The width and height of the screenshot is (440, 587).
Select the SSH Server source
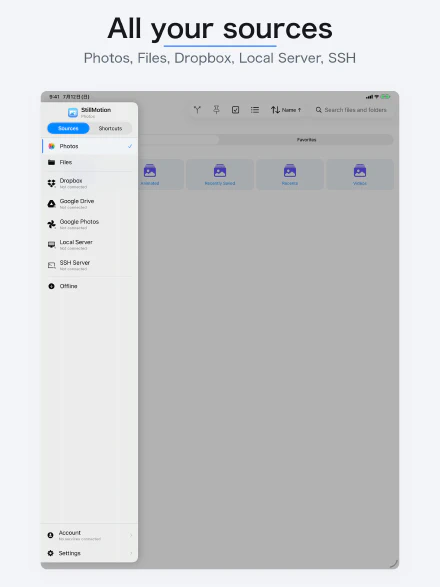pyautogui.click(x=89, y=265)
